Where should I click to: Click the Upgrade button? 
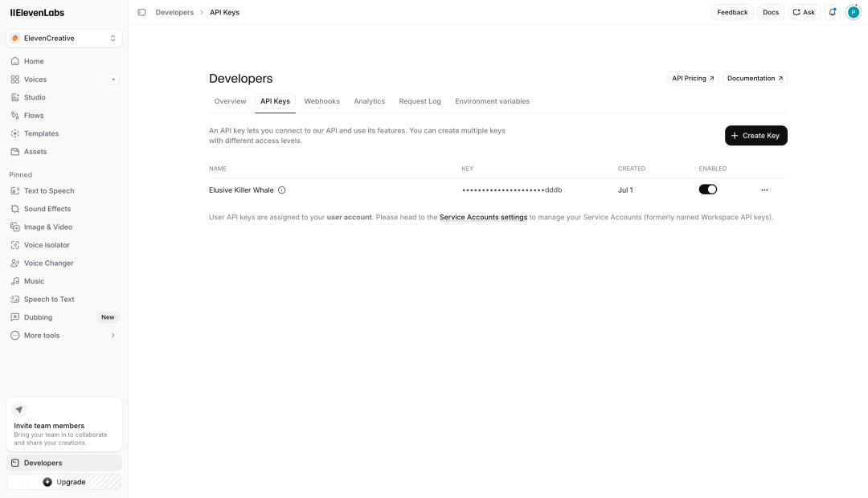(64, 482)
